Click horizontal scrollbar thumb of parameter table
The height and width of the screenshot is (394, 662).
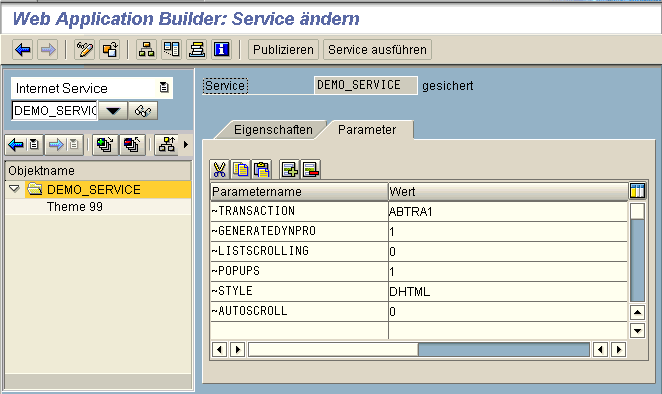pos(334,350)
